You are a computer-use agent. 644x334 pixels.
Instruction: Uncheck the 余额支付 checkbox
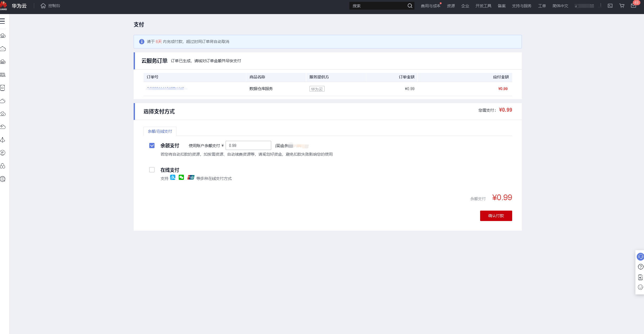click(x=152, y=146)
